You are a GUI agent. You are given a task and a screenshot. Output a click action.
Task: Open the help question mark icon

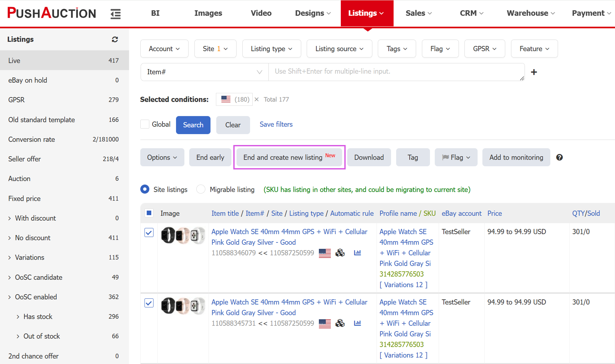click(559, 157)
